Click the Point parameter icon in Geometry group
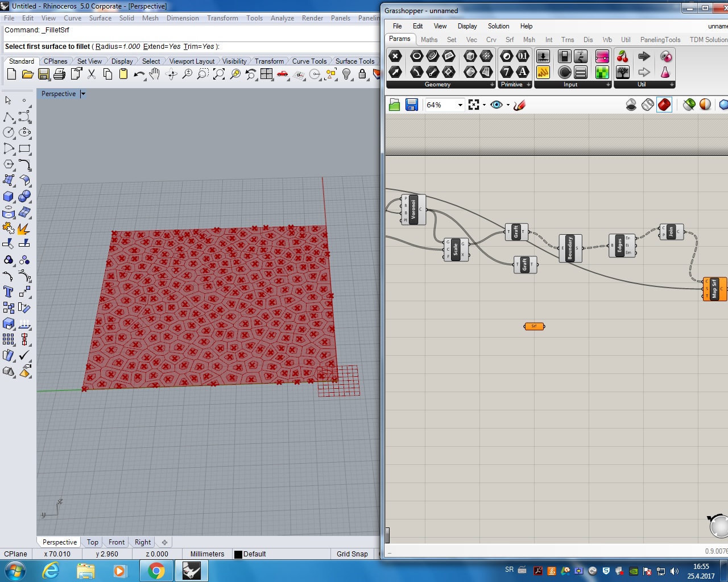The image size is (728, 582). [395, 56]
